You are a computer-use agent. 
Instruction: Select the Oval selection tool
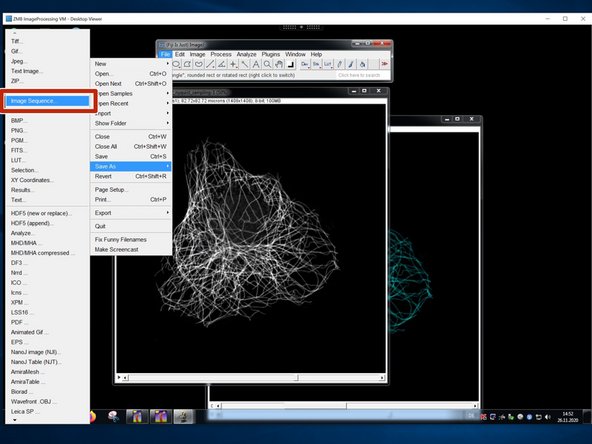pyautogui.click(x=176, y=65)
